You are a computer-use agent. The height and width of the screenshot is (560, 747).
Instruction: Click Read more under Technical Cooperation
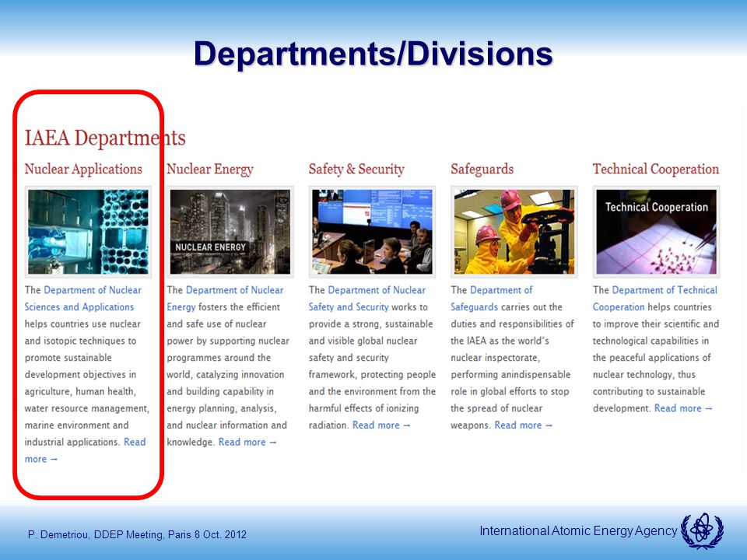(x=683, y=408)
